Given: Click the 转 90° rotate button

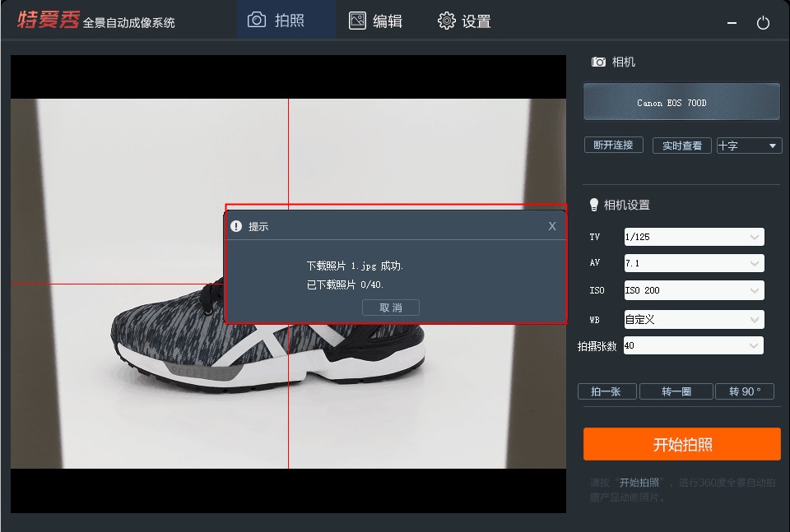Looking at the screenshot, I should click(745, 391).
